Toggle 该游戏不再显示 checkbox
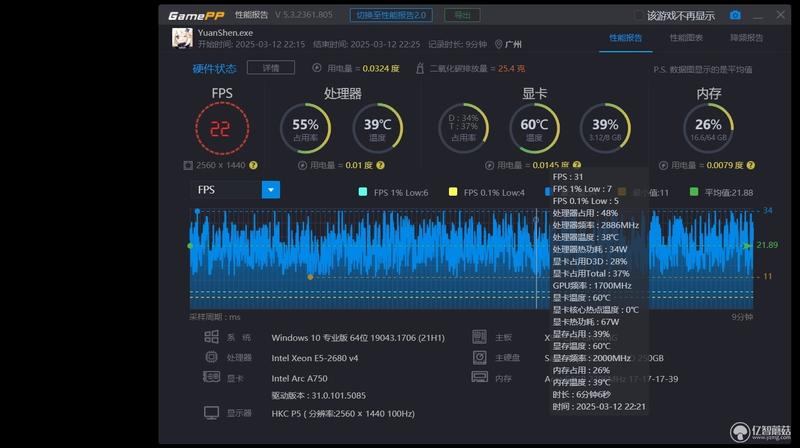800x448 pixels. tap(639, 16)
